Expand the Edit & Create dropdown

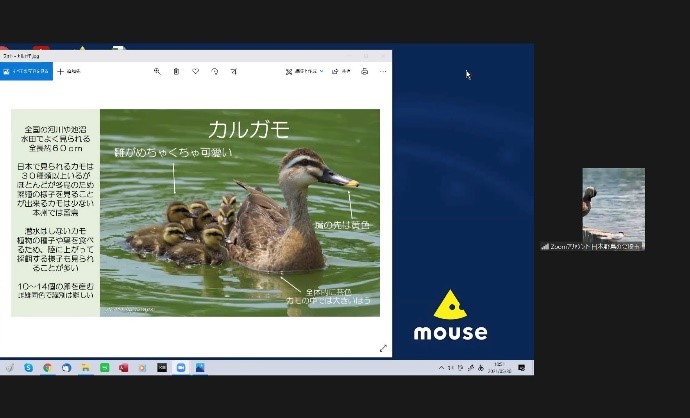305,71
